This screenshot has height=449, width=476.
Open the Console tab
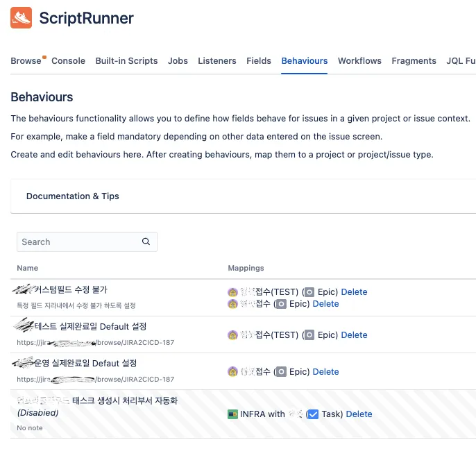click(x=68, y=60)
